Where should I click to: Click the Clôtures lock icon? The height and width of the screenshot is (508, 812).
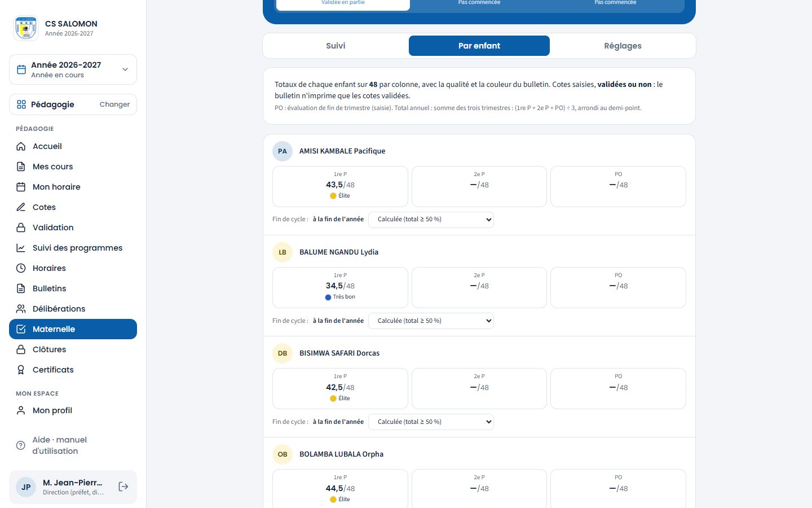21,349
